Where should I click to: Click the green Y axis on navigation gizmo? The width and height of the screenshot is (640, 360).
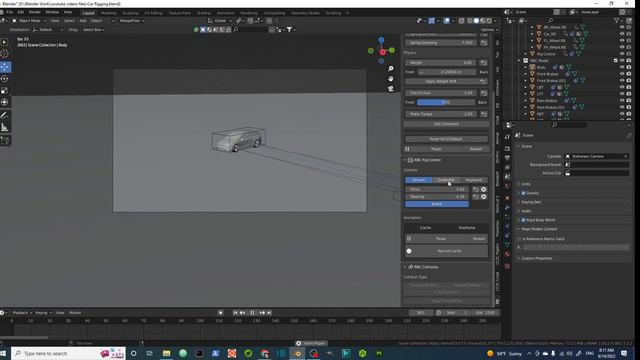[x=392, y=50]
